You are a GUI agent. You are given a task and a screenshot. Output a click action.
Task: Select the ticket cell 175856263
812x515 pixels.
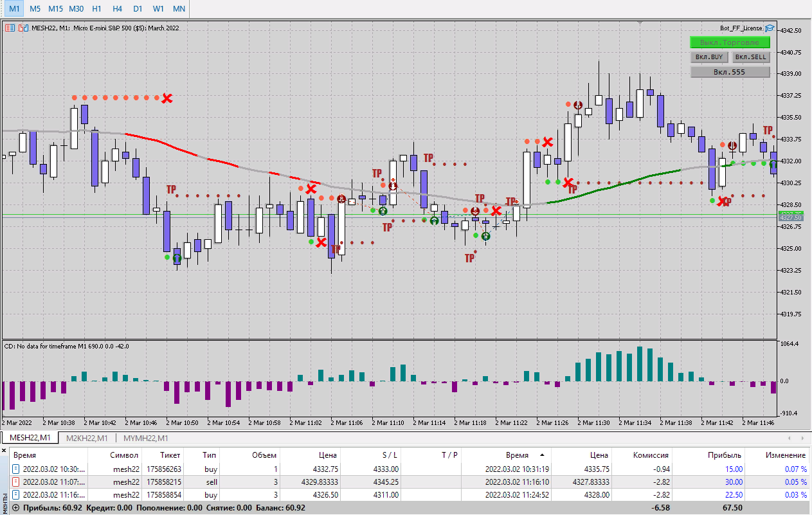(163, 469)
